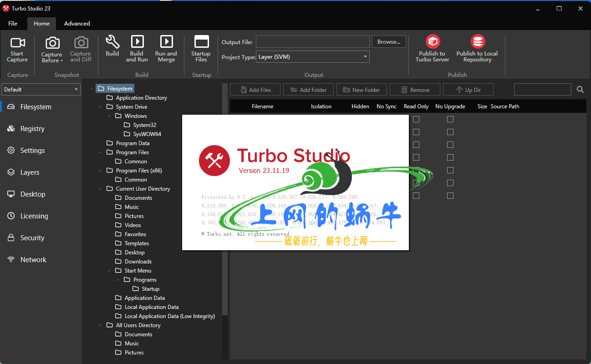The width and height of the screenshot is (591, 364).
Task: Open the Filesystem section in the sidebar
Action: tap(36, 107)
